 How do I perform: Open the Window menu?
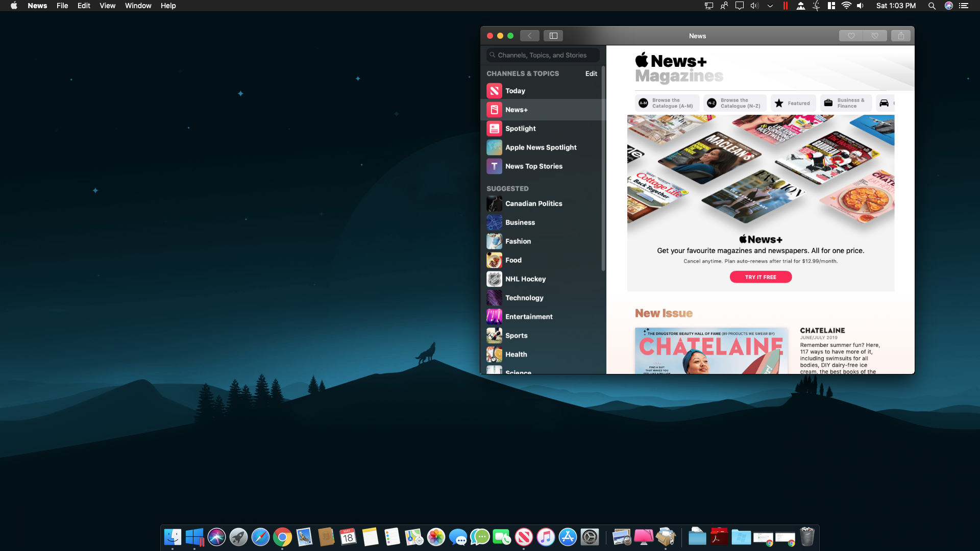coord(138,6)
